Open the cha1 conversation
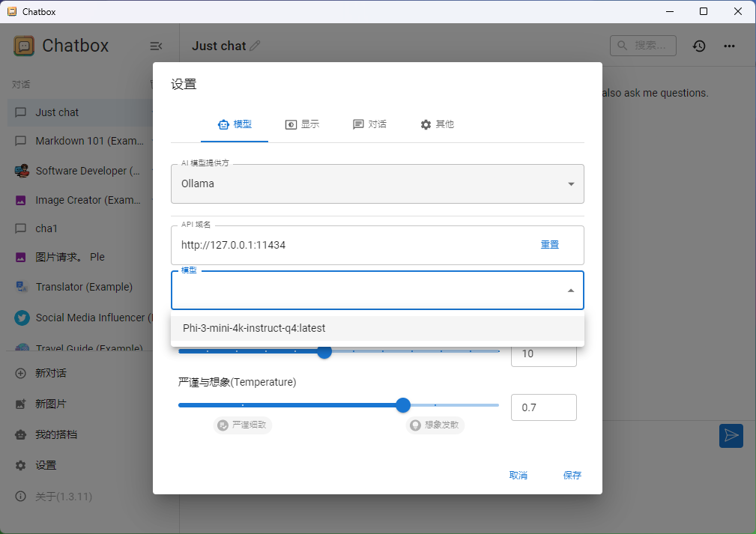 (x=80, y=228)
